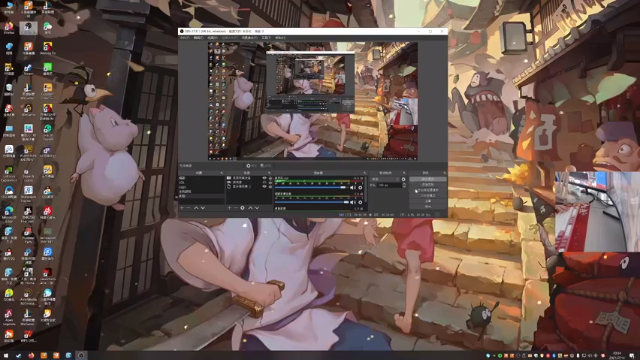Image resolution: width=640 pixels, height=360 pixels.
Task: Lock the second source in Sources list
Action: [x=270, y=182]
